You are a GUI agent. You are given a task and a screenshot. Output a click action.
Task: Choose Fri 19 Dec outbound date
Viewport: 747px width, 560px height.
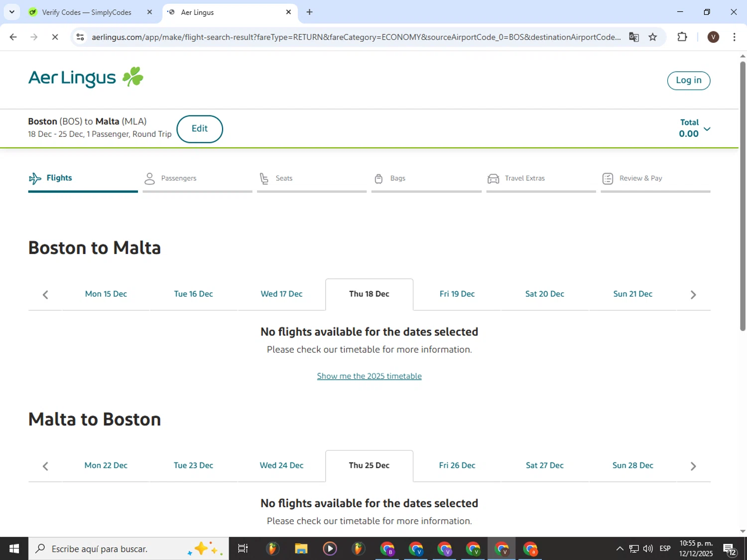457,294
